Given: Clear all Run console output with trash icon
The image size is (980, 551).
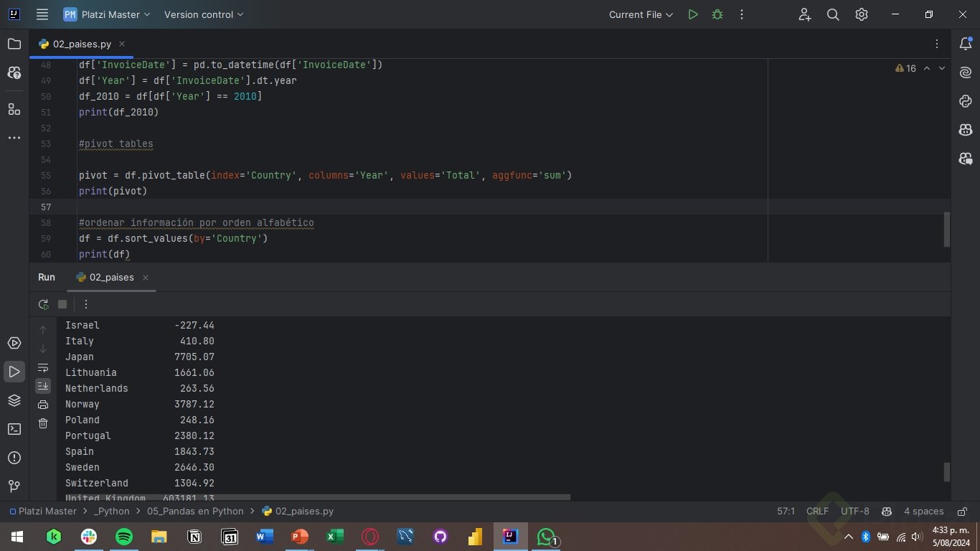Looking at the screenshot, I should pos(43,423).
